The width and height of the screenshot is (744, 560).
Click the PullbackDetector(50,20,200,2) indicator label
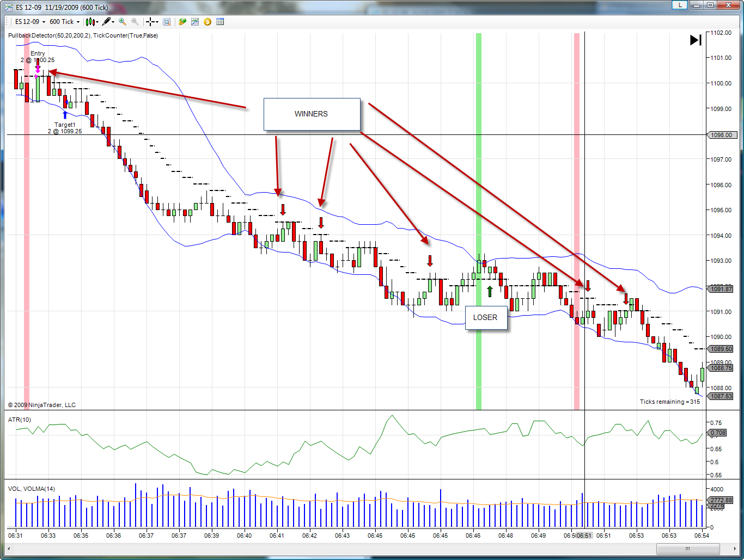pyautogui.click(x=50, y=36)
